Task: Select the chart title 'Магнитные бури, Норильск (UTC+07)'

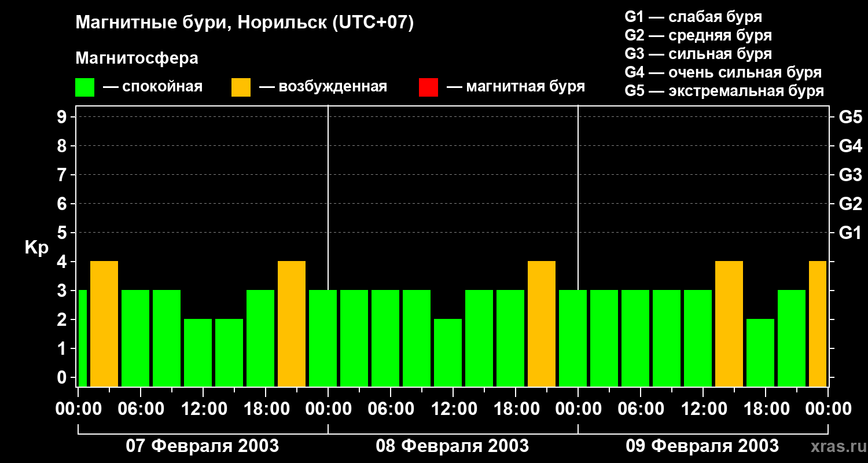Action: point(245,23)
